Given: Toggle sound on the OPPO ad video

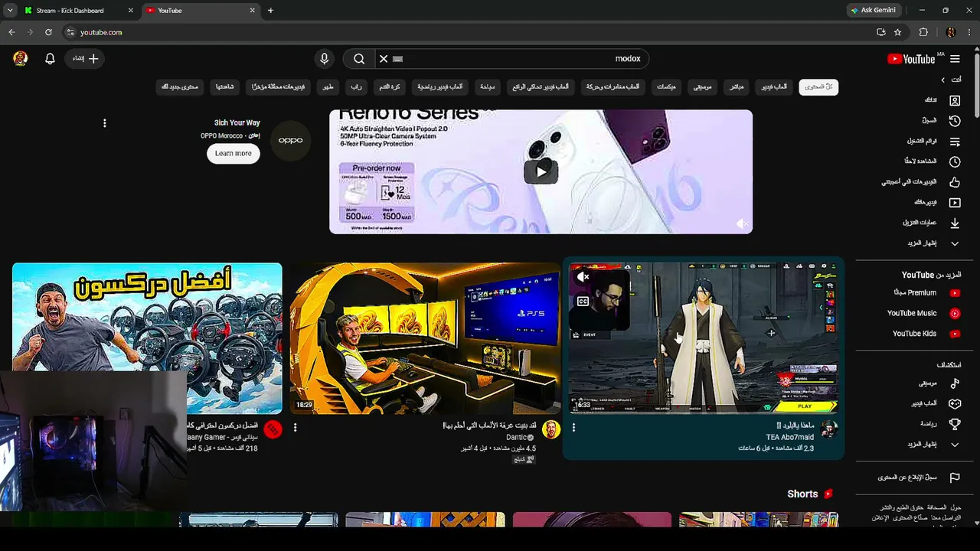Looking at the screenshot, I should [741, 223].
